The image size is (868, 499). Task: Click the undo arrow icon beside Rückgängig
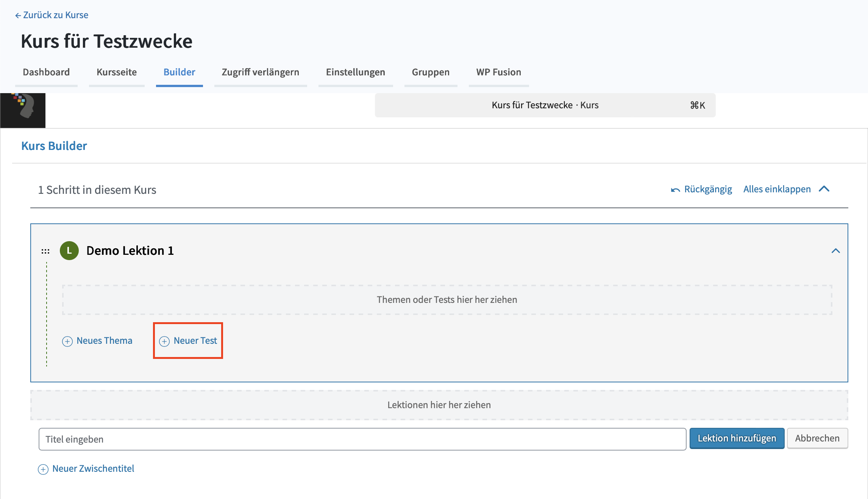click(676, 190)
